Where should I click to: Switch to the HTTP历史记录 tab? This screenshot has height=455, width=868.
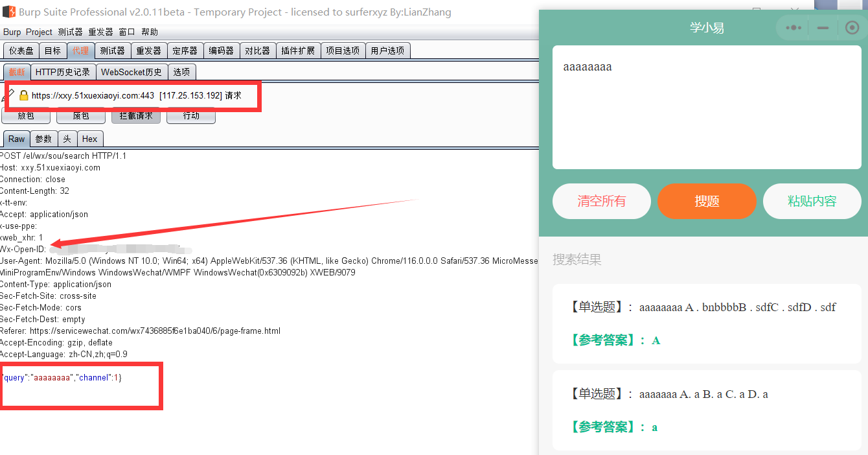[63, 72]
